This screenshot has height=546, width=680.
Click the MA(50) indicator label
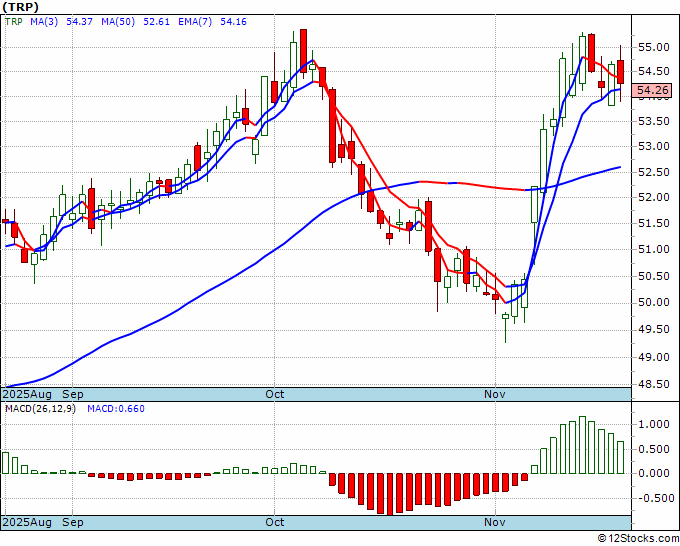coord(118,22)
